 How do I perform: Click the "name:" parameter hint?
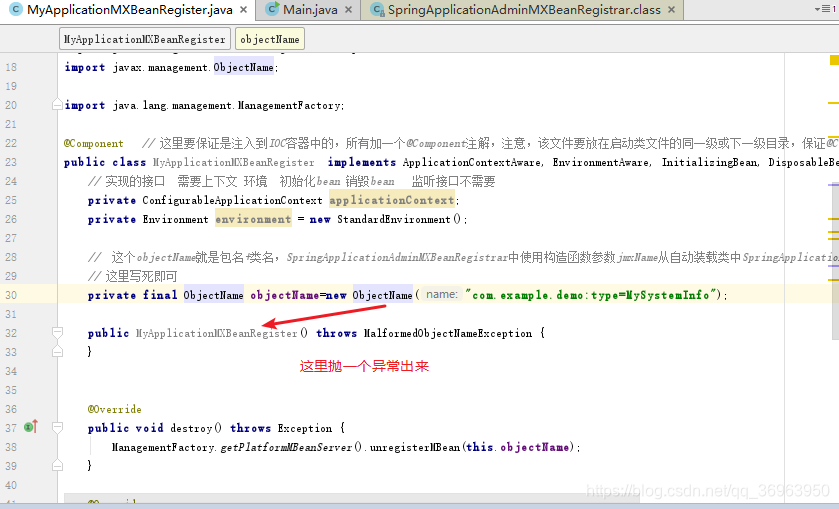pyautogui.click(x=442, y=294)
